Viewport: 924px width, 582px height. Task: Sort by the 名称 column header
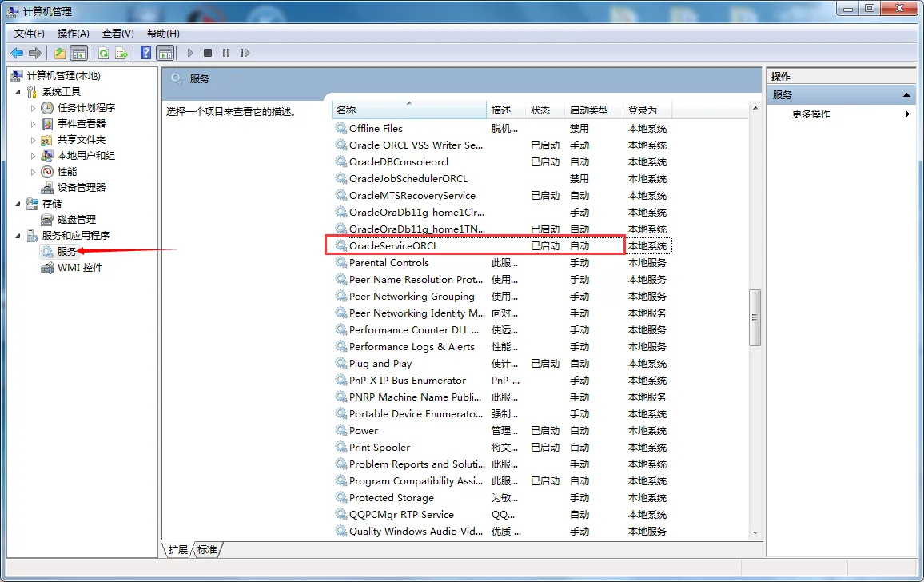pos(409,110)
